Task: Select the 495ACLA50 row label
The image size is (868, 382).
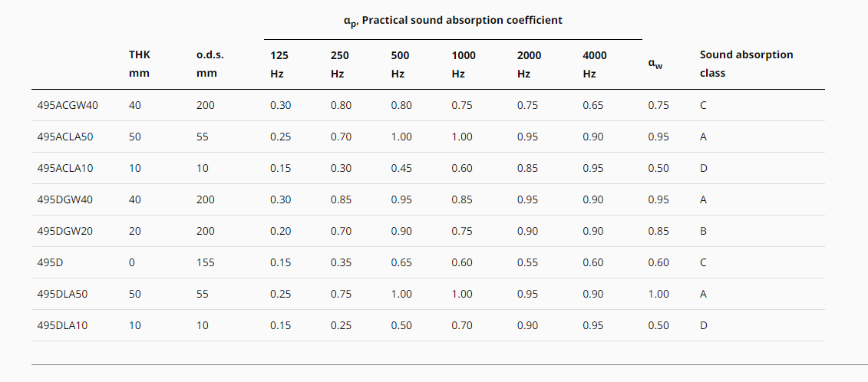Action: coord(64,137)
